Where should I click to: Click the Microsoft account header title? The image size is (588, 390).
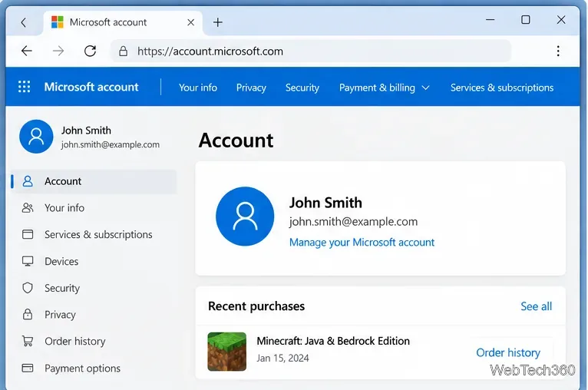coord(91,87)
